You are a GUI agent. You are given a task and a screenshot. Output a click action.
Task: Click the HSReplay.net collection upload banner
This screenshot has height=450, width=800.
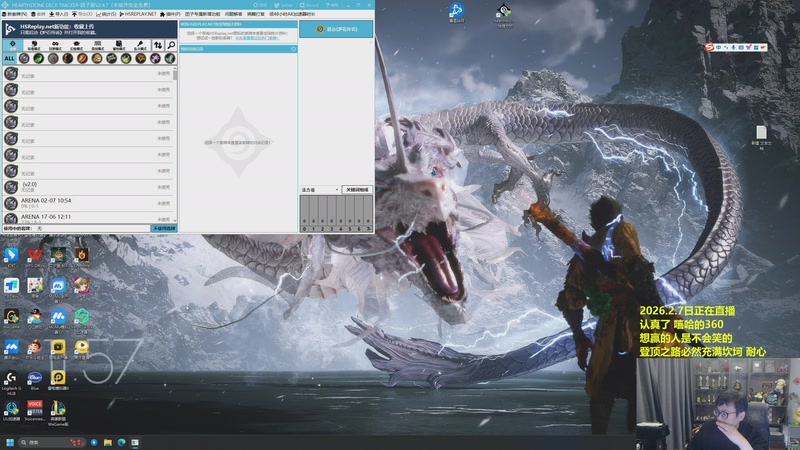point(90,29)
